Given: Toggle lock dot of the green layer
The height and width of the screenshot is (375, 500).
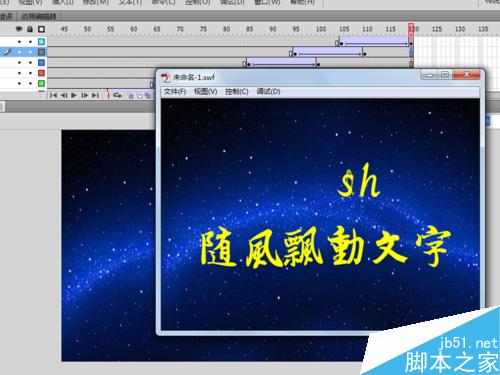Looking at the screenshot, I should pyautogui.click(x=30, y=83).
